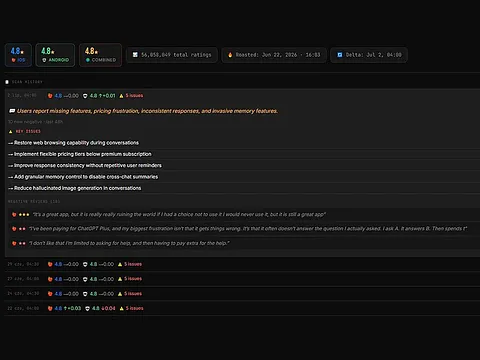Click the 5 issues label in the 27 cze row
This screenshot has width=480, height=360.
pyautogui.click(x=133, y=279)
